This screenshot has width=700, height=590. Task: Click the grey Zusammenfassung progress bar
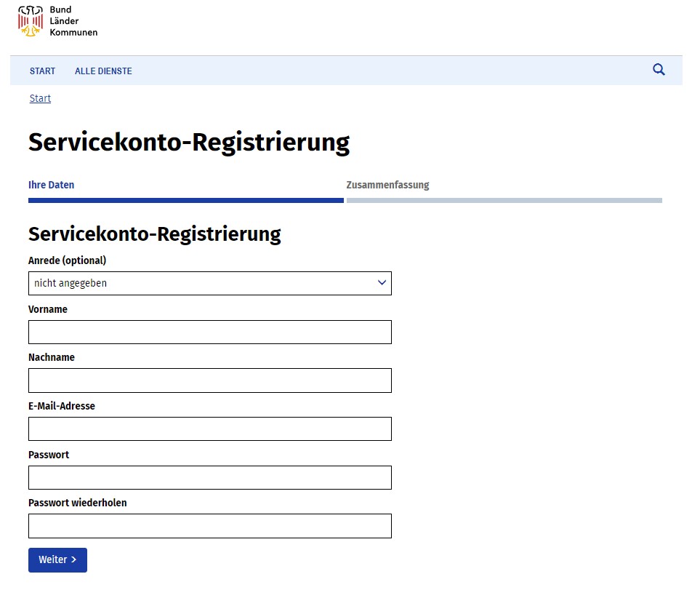pyautogui.click(x=504, y=201)
